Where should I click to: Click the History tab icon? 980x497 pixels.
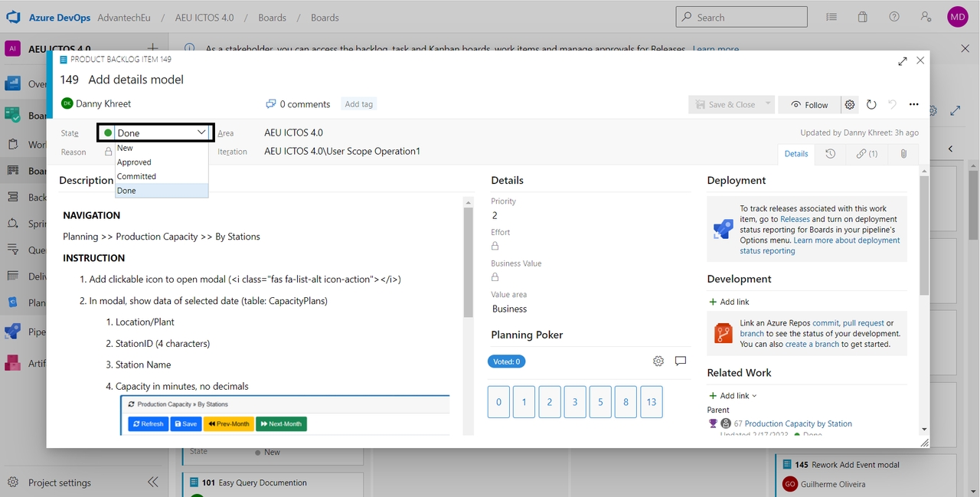pyautogui.click(x=831, y=154)
